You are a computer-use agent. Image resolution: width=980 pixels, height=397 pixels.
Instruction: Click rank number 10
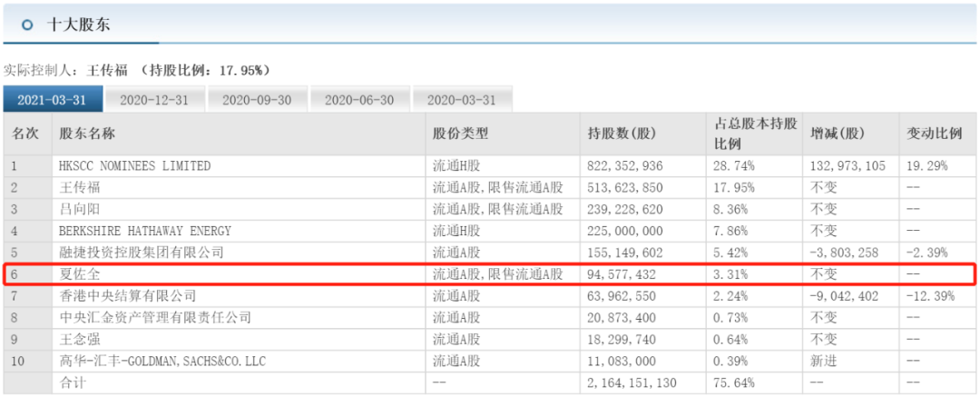coord(17,362)
